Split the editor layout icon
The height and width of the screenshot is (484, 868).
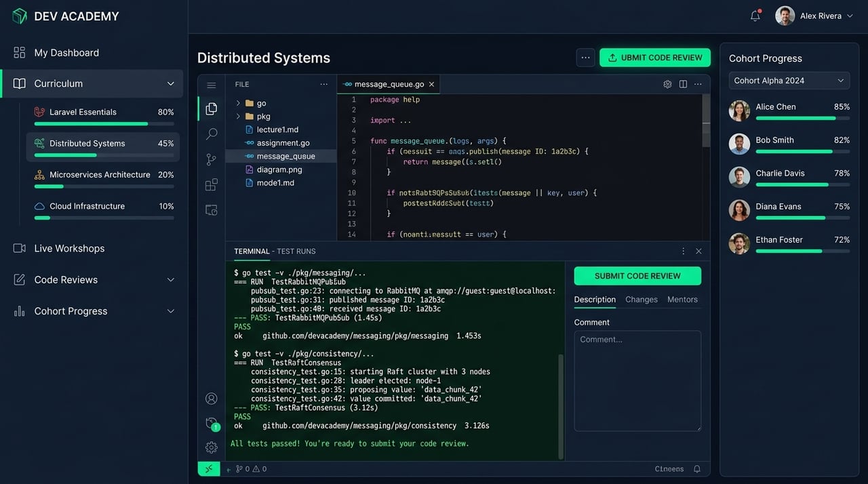coord(683,84)
